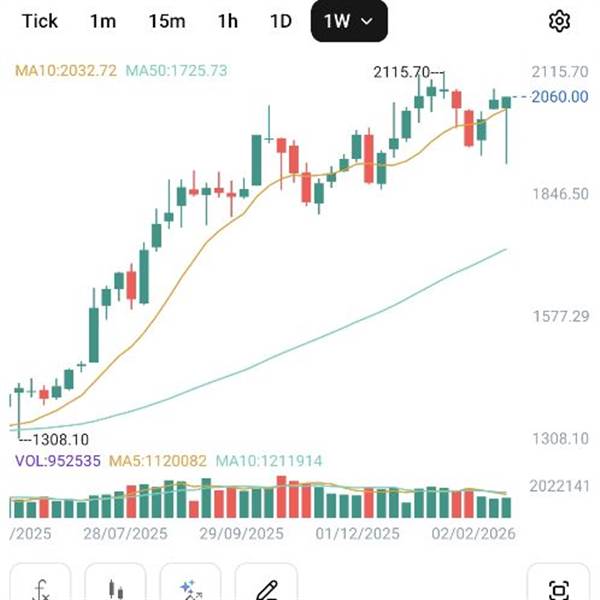
Task: Switch to 1D timeframe
Action: point(281,21)
